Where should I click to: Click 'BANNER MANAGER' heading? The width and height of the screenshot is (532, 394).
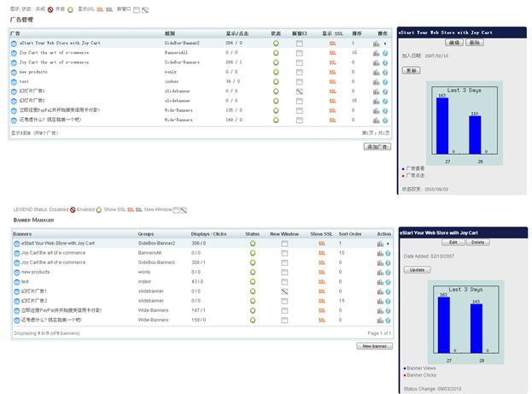click(33, 221)
